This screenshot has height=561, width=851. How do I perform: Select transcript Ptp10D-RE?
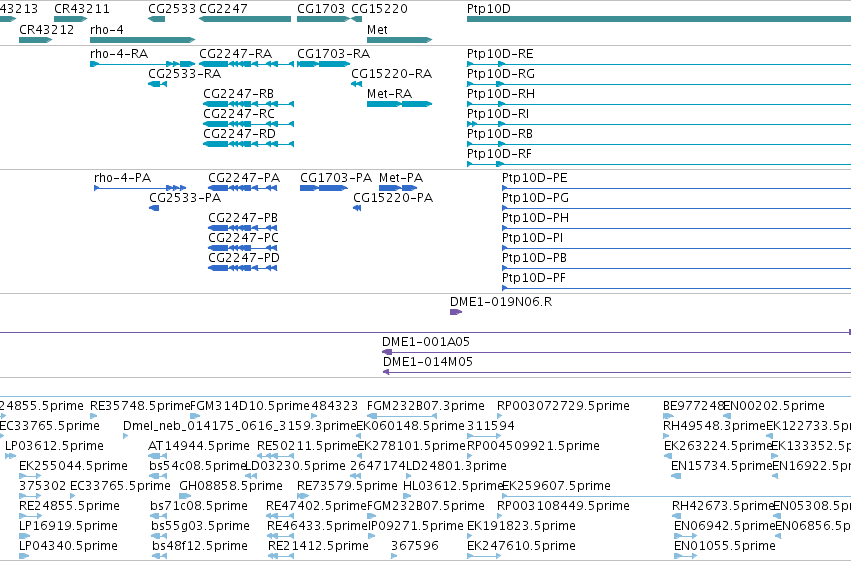500,54
